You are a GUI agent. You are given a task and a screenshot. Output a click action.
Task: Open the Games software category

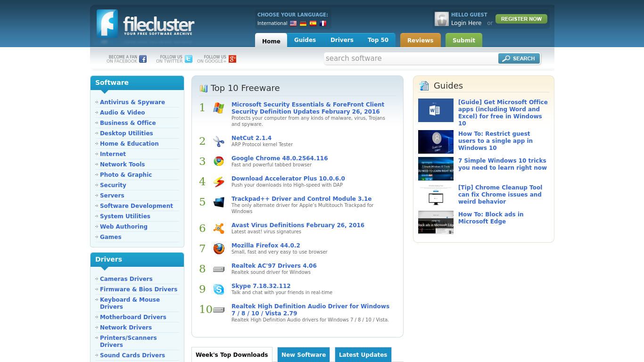coord(111,237)
